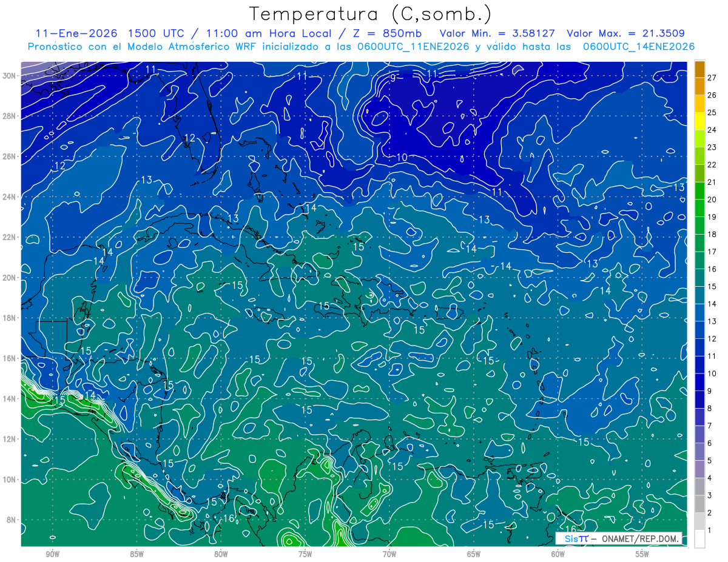Click the '16N' latitude axis label
Image resolution: width=728 pixels, height=562 pixels.
tap(10, 358)
